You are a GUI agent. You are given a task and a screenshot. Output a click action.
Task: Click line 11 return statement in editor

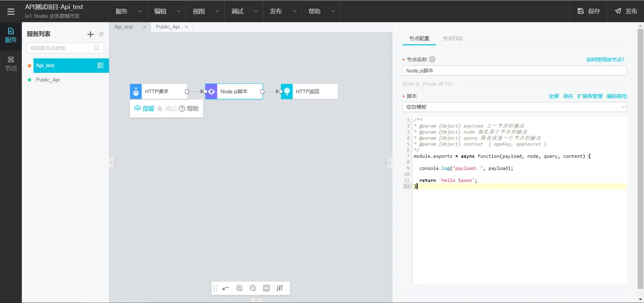(x=448, y=180)
